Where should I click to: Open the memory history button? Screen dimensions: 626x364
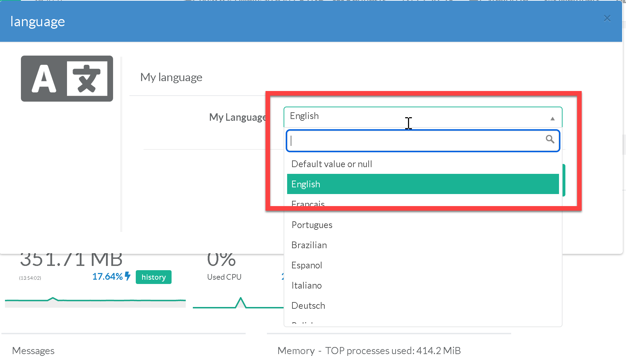click(153, 277)
